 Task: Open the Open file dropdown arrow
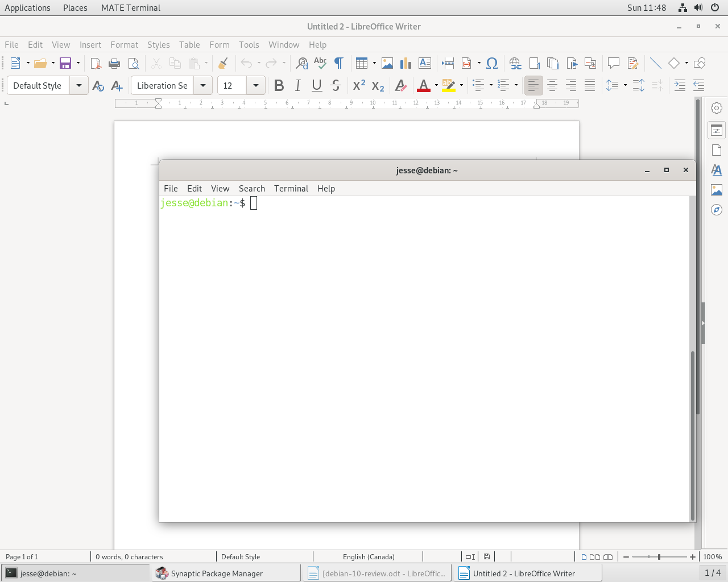coord(53,63)
